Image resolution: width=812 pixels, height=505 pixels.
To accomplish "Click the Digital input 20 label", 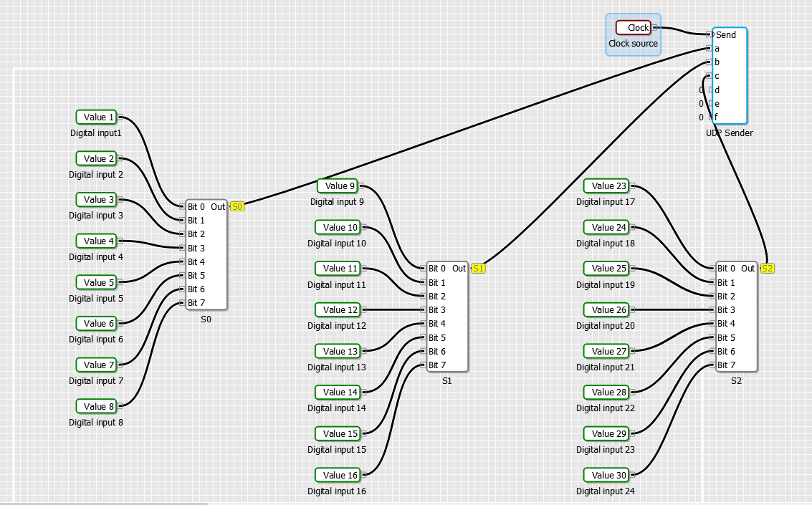I will click(x=606, y=325).
